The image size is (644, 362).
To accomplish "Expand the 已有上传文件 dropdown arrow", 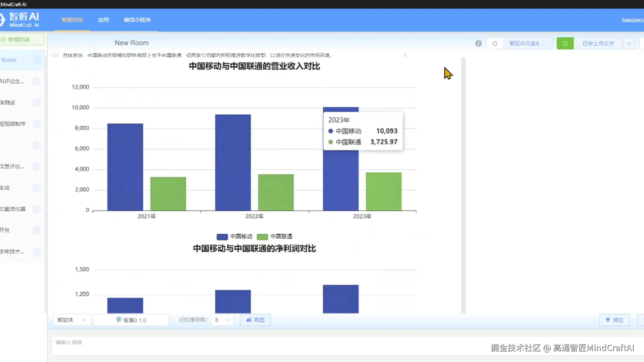I will (629, 43).
